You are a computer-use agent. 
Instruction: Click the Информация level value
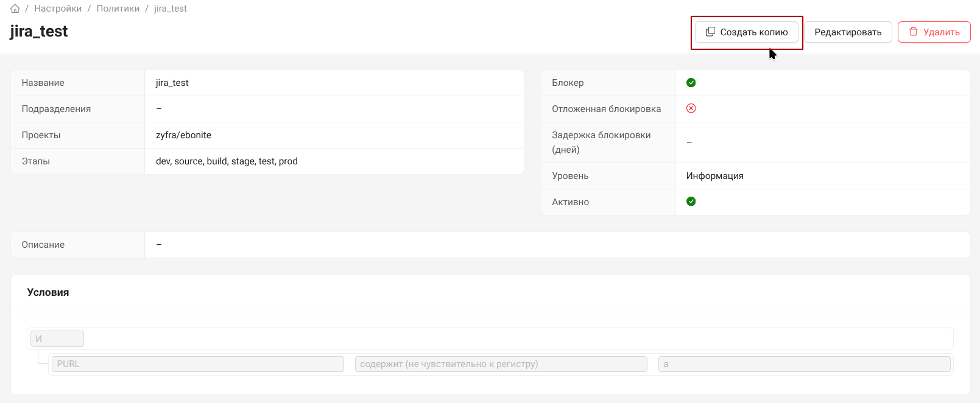(714, 176)
